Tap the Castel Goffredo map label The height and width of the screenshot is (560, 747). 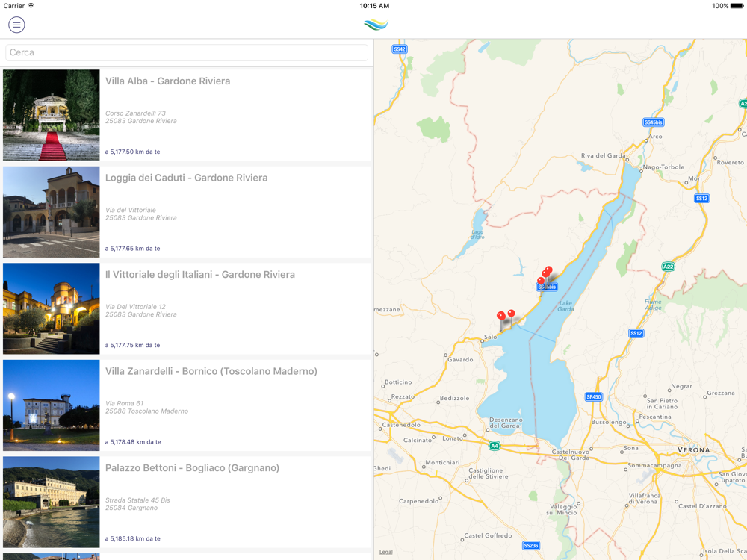488,535
